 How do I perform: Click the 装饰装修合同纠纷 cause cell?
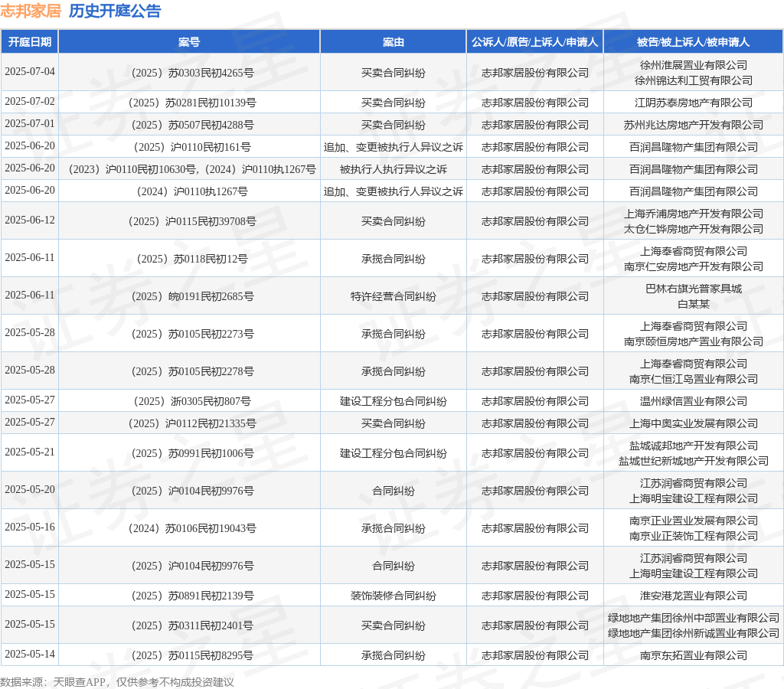click(393, 596)
